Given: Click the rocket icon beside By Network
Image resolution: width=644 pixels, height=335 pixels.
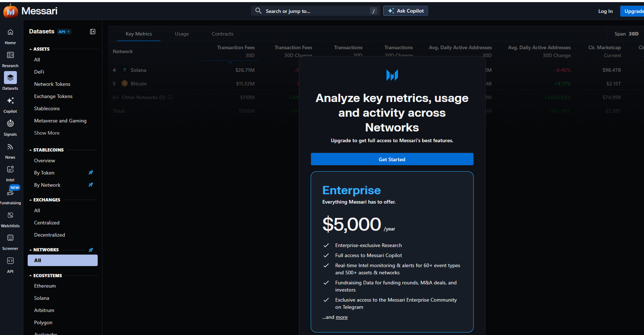Looking at the screenshot, I should pos(91,185).
